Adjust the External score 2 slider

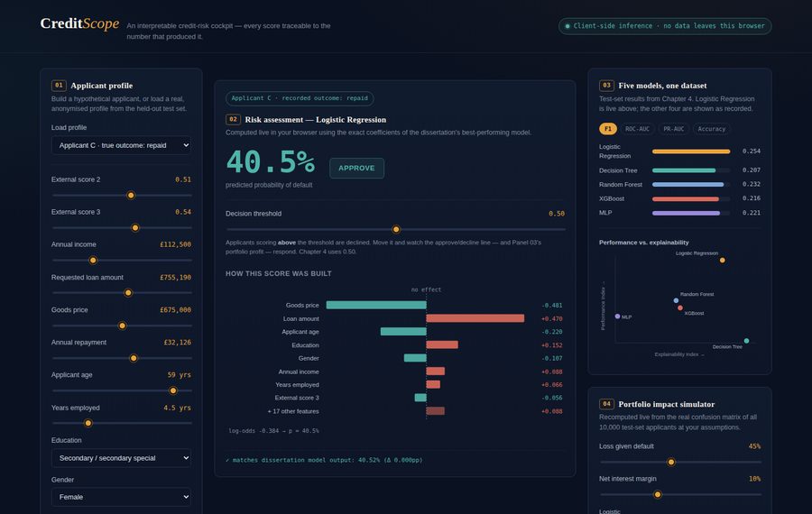(122, 195)
